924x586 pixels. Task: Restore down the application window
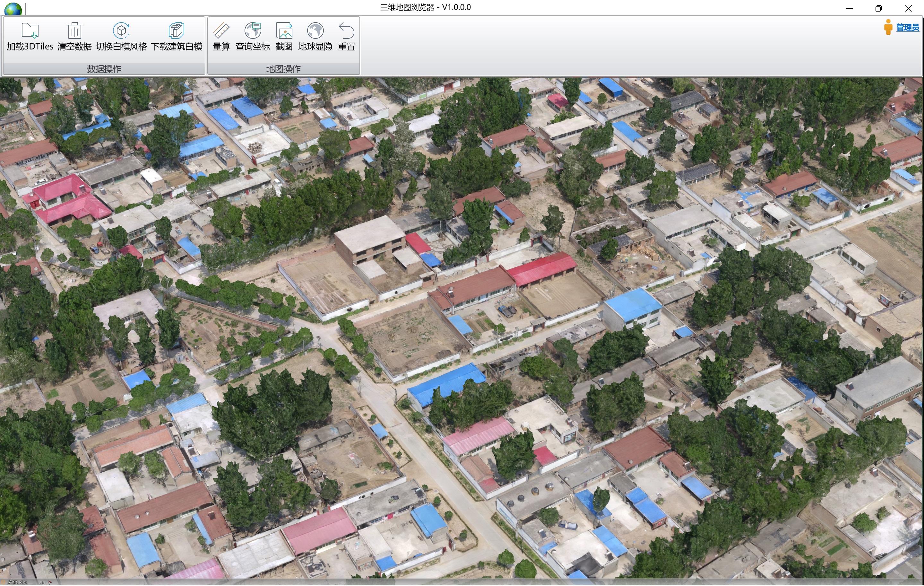(x=878, y=8)
